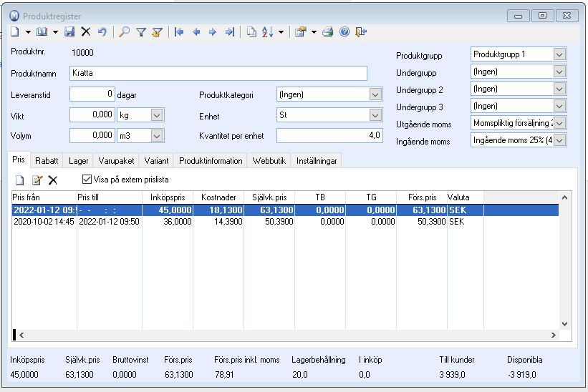Screen dimensions: 588x392
Task: Open the Produktgrupp dropdown
Action: tap(559, 54)
